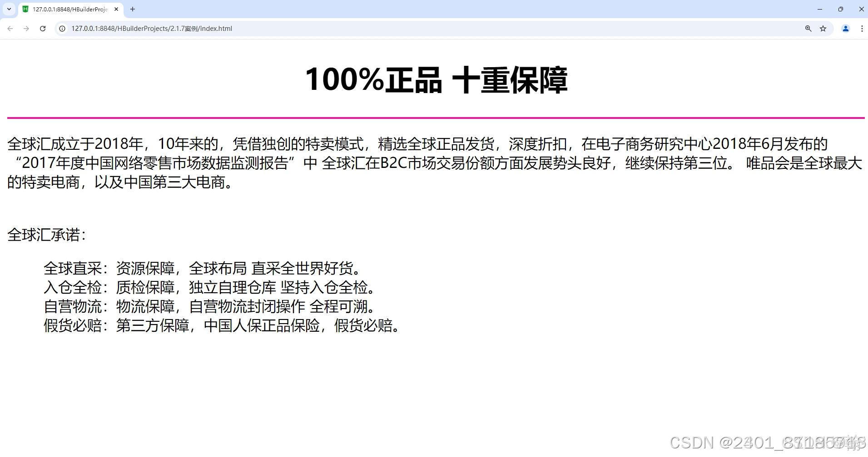The image size is (868, 457).
Task: Select the 127.0.0.1:8848 HBuilder tab
Action: (x=70, y=10)
